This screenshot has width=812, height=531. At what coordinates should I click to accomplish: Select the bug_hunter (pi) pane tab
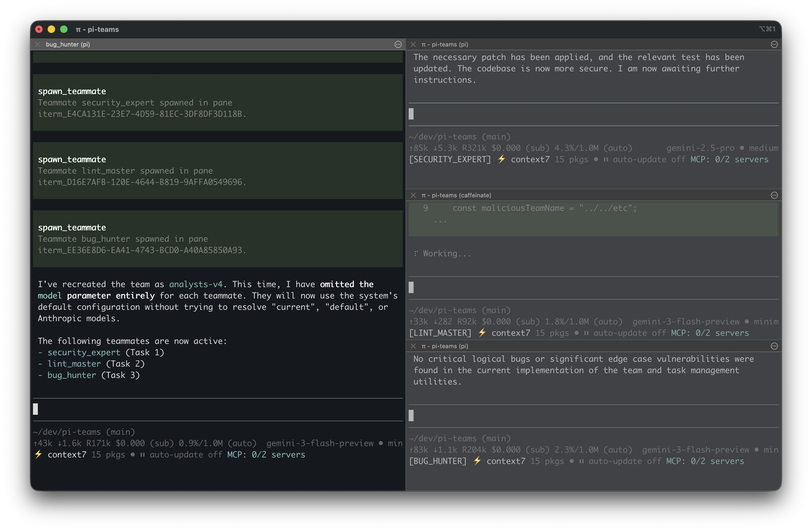click(68, 44)
